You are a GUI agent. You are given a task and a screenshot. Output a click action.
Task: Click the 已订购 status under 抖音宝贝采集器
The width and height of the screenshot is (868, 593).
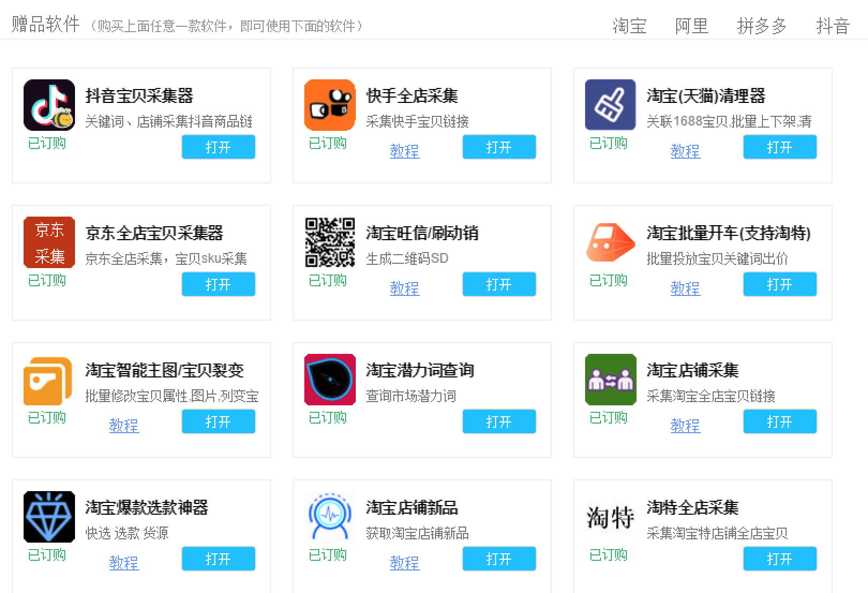[47, 143]
